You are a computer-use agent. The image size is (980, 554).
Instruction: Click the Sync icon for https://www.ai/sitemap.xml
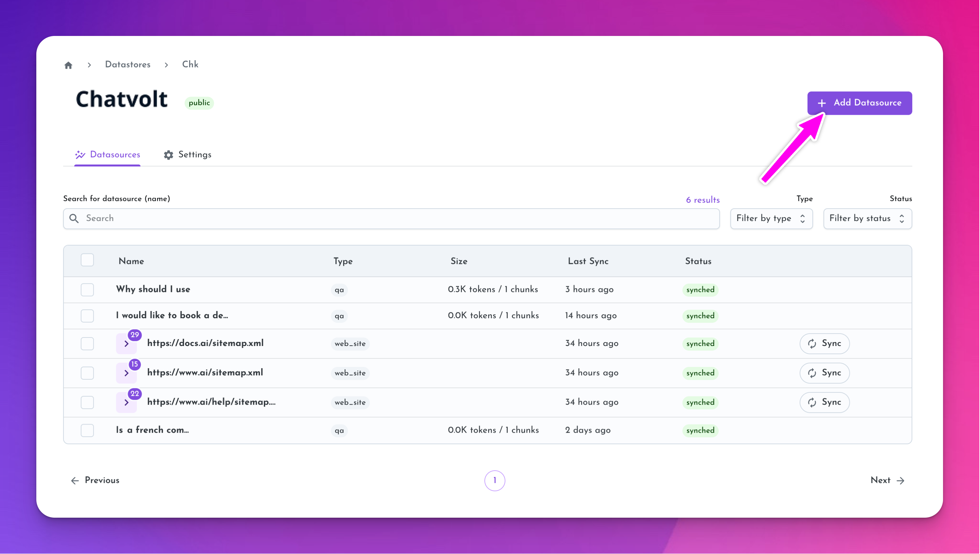812,373
